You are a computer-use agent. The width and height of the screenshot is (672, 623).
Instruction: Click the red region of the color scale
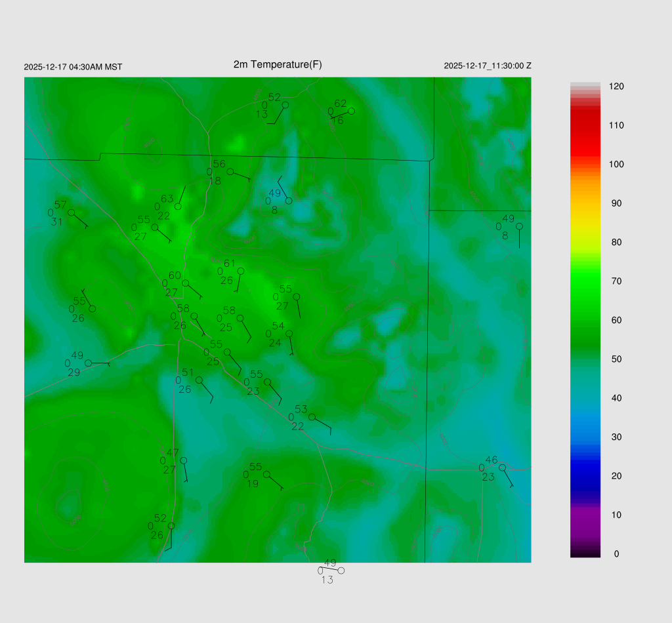click(x=585, y=131)
